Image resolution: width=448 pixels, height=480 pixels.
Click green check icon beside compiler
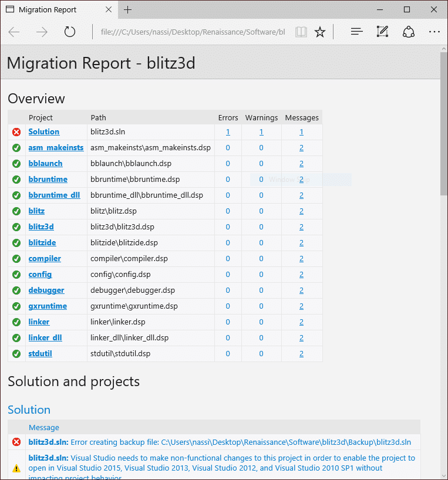(x=16, y=259)
